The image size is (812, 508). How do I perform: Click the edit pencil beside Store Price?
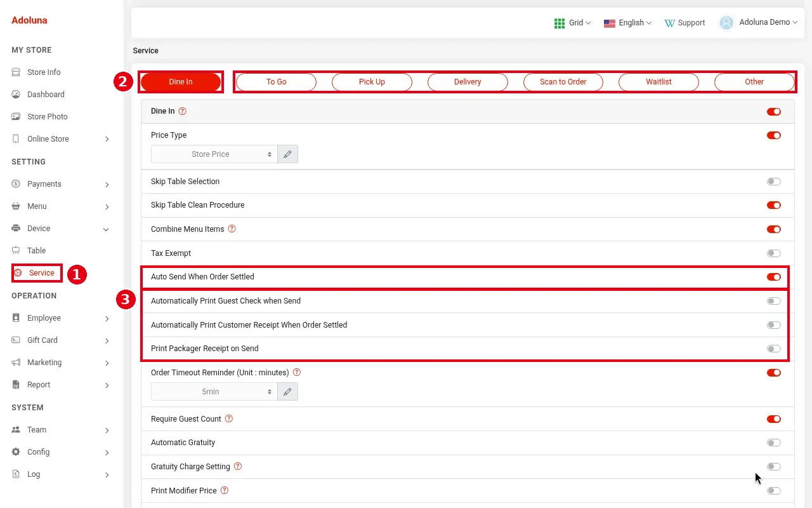[x=287, y=154]
